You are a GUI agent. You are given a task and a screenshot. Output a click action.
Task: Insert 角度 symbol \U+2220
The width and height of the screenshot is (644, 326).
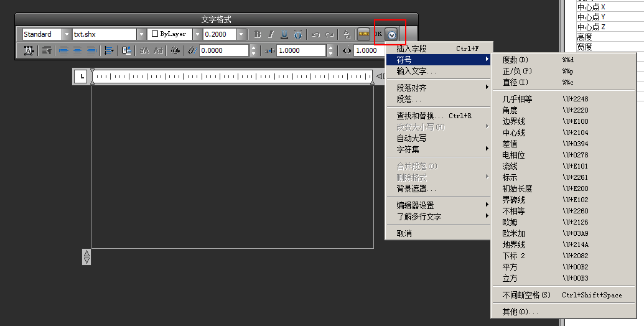(564, 110)
